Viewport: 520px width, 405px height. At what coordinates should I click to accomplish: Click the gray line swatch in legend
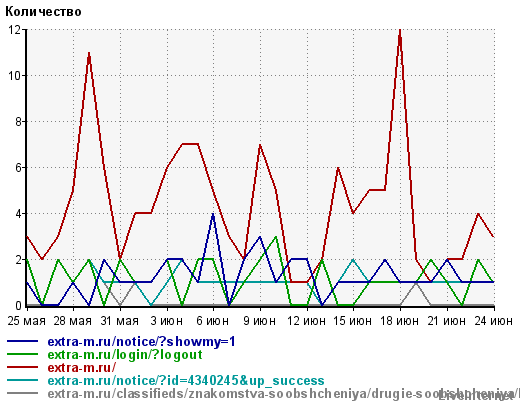[23, 393]
